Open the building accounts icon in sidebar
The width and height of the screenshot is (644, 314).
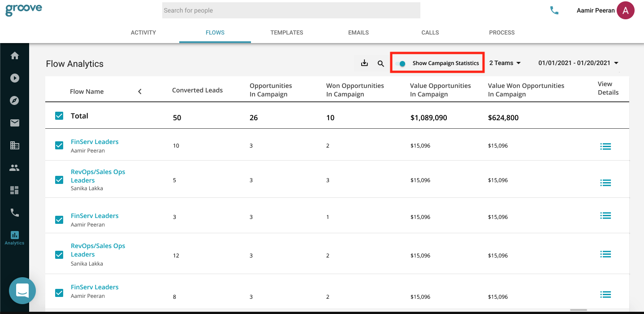pyautogui.click(x=15, y=145)
